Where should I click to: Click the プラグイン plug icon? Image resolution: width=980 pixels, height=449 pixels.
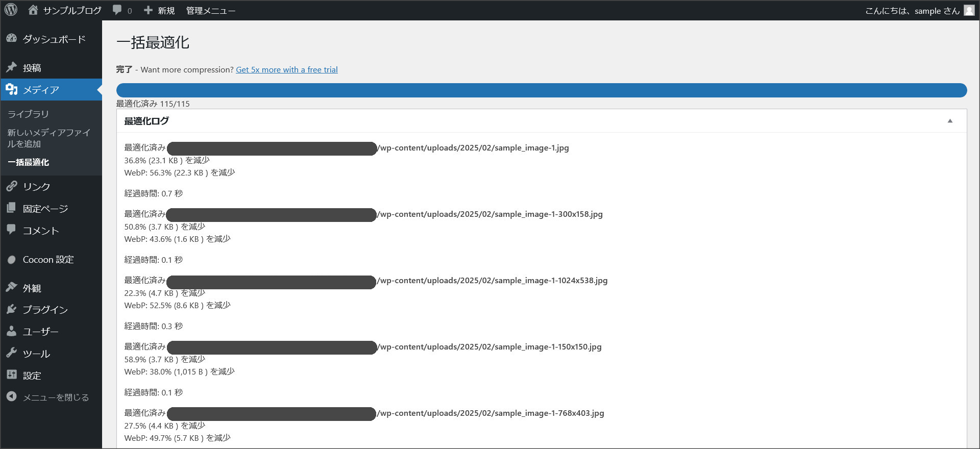[x=12, y=309]
